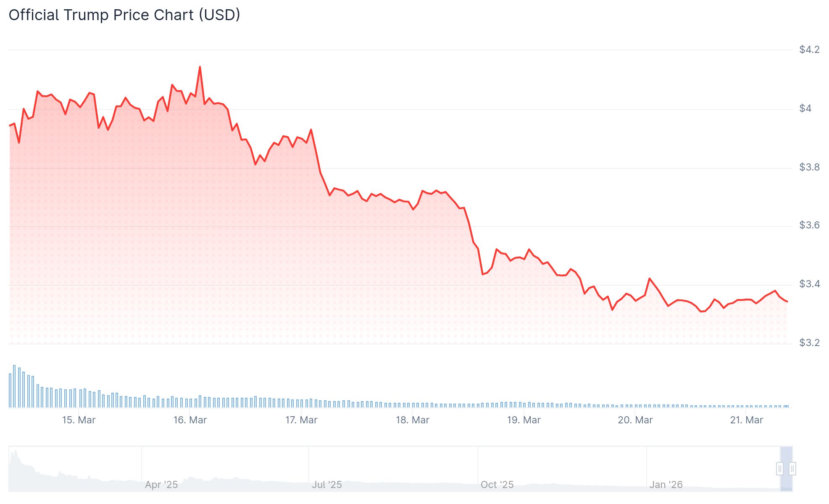
Task: Click the 18. Mar date label
Action: point(413,420)
